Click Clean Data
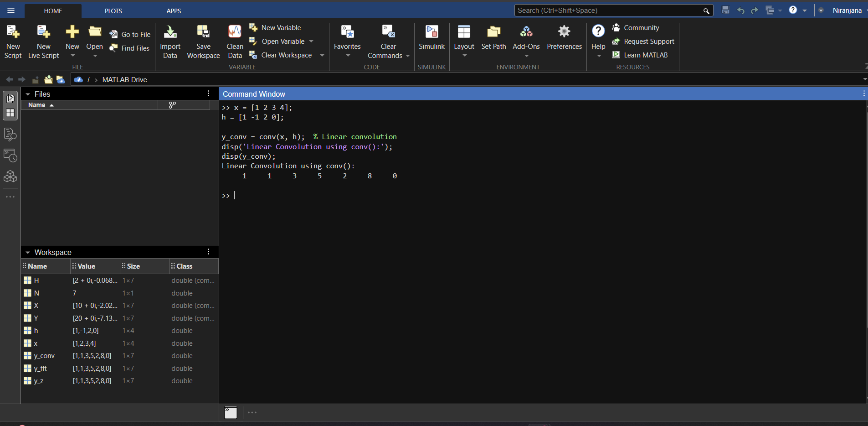This screenshot has height=426, width=868. 235,42
